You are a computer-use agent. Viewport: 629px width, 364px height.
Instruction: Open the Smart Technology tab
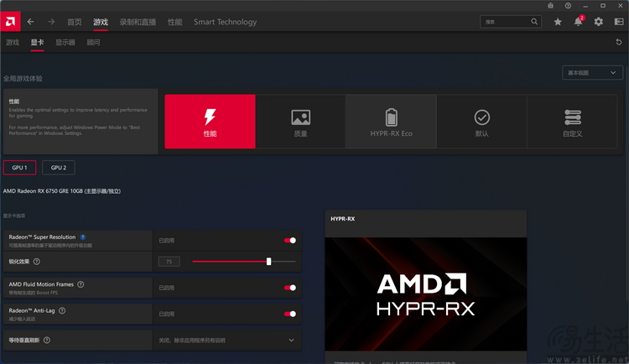[225, 22]
